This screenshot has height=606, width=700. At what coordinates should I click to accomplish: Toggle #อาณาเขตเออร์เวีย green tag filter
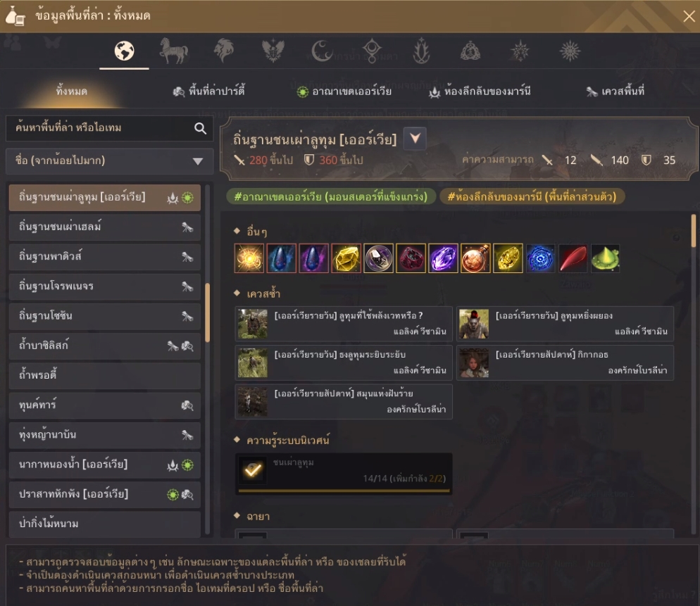click(x=331, y=196)
